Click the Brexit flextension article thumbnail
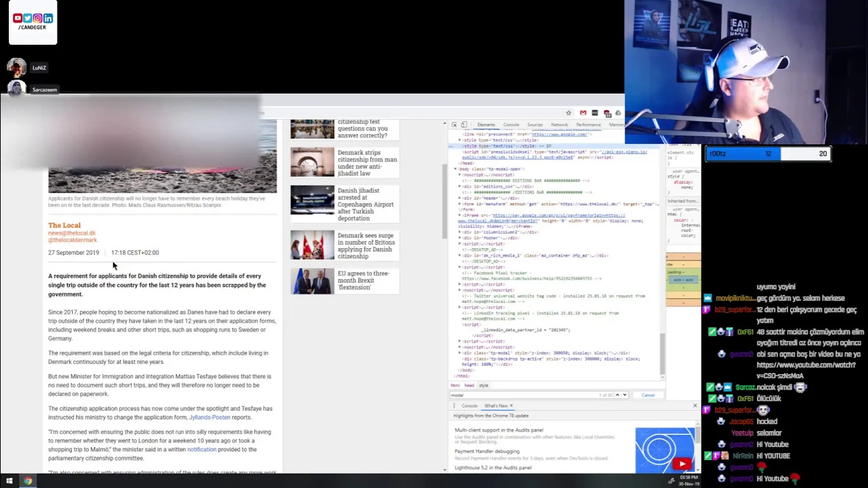This screenshot has height=488, width=868. click(313, 281)
